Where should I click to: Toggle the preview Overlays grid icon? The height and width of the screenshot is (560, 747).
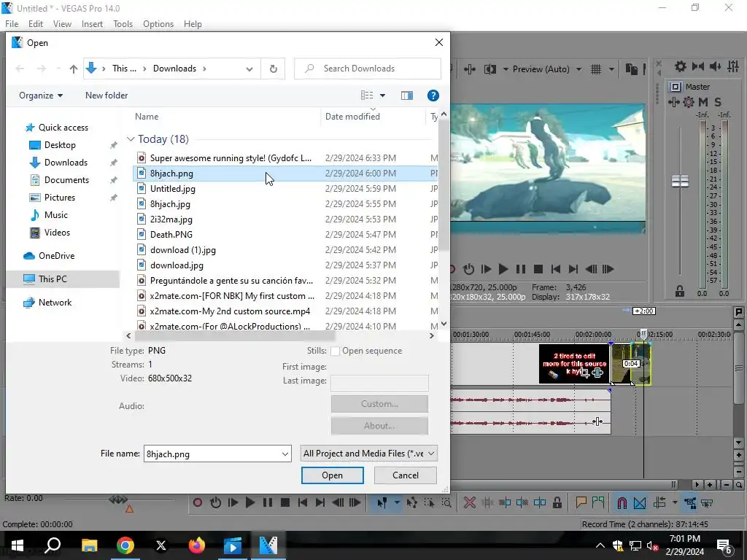[596, 69]
